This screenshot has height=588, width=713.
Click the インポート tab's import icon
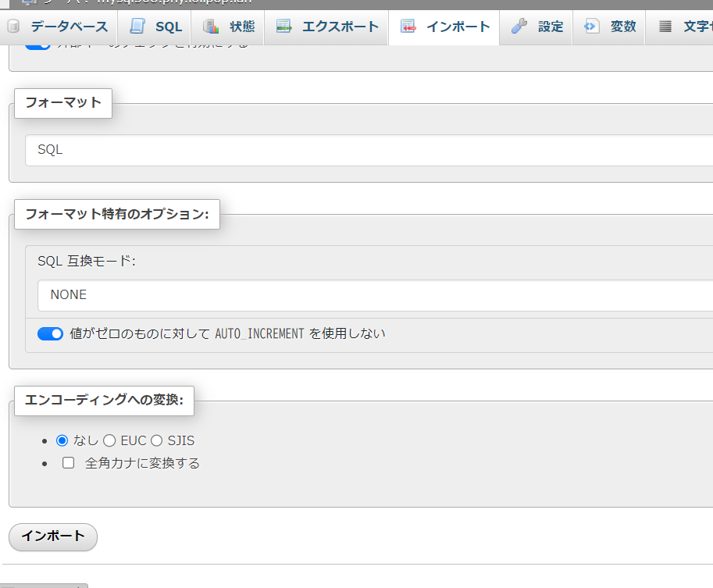click(408, 27)
